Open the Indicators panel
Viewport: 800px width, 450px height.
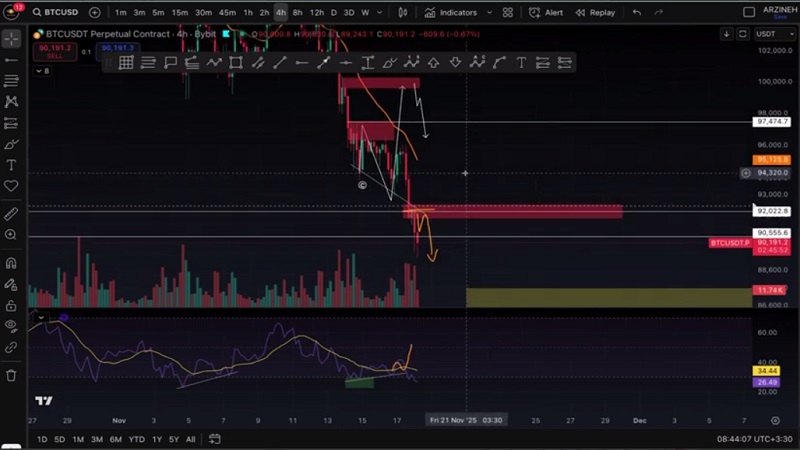click(451, 13)
